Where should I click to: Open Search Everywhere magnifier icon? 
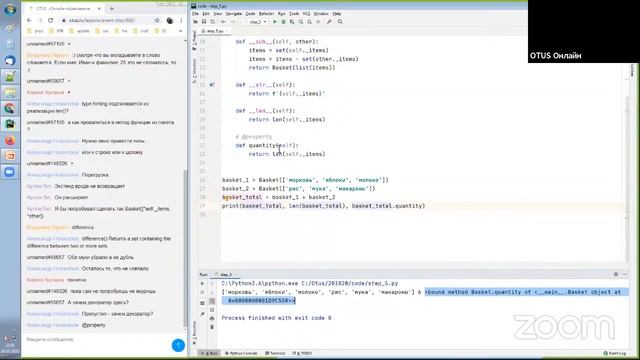(340, 22)
